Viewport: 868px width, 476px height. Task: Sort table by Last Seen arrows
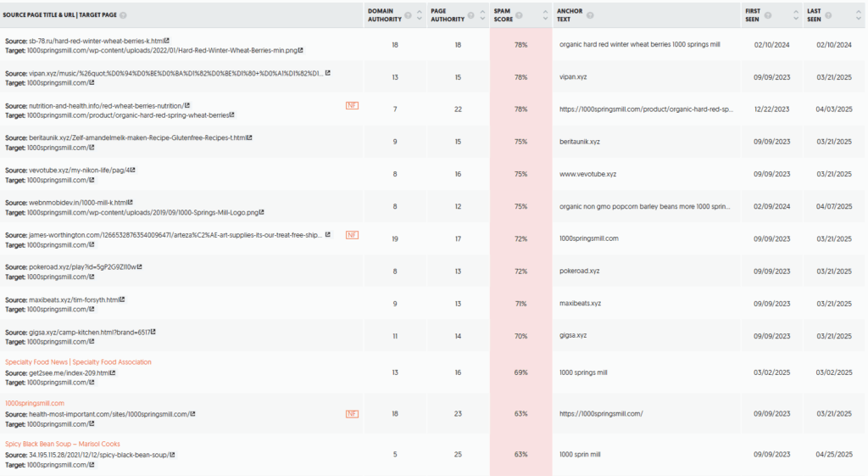coord(858,15)
